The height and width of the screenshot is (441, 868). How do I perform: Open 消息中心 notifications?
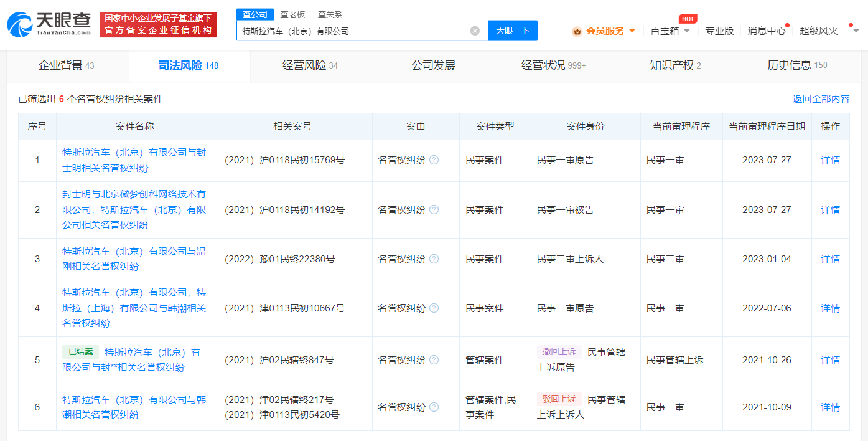[x=766, y=31]
